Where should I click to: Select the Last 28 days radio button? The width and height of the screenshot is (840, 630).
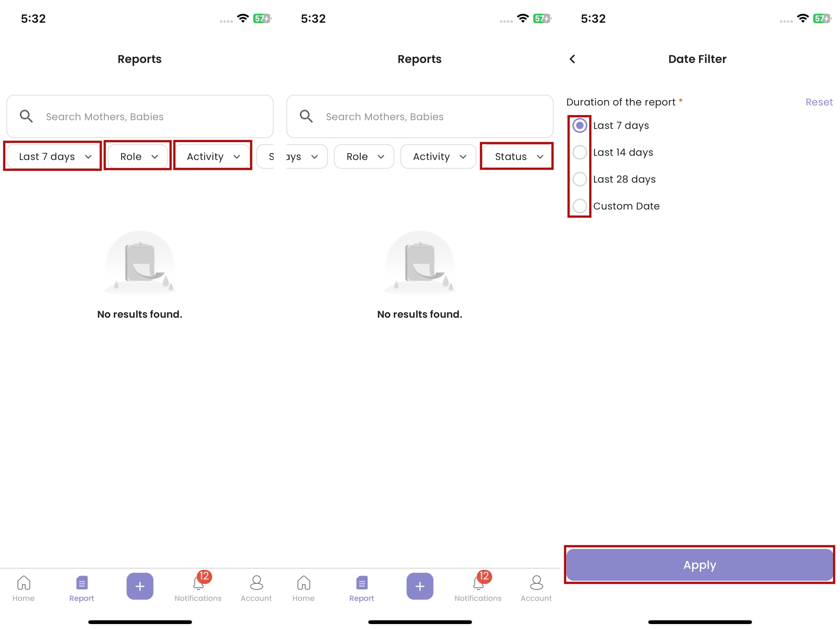click(579, 179)
